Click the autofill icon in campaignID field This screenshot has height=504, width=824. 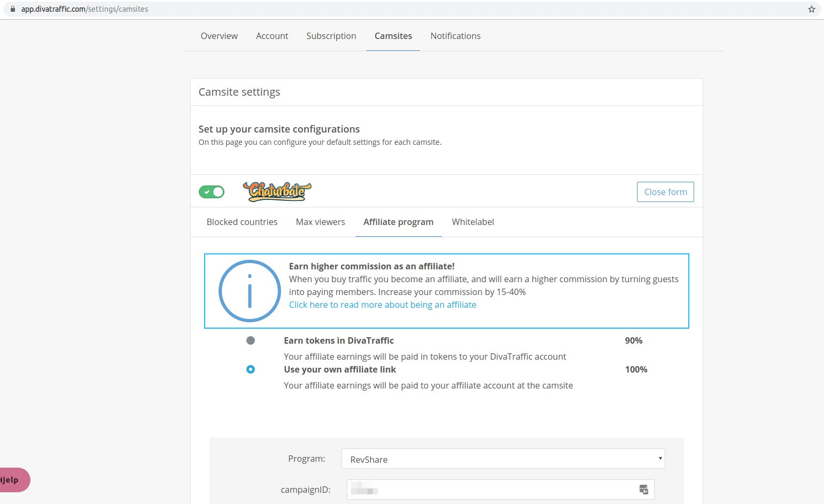click(643, 490)
